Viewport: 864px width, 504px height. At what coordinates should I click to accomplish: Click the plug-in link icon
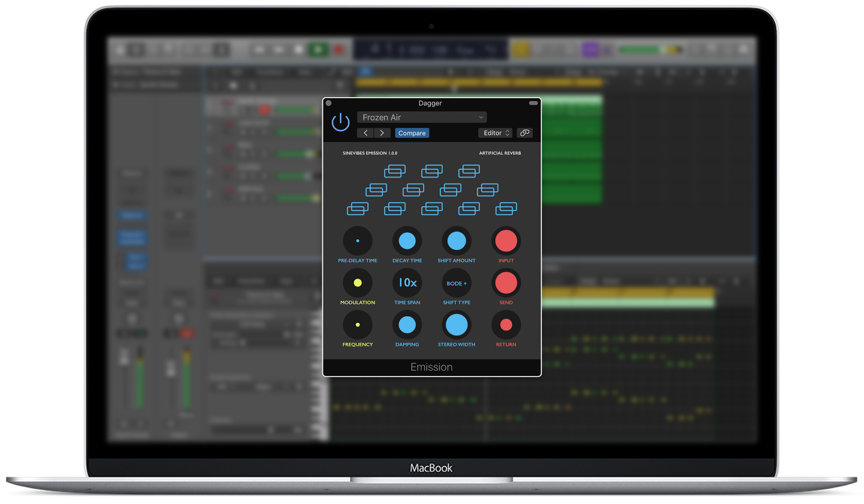pos(524,133)
